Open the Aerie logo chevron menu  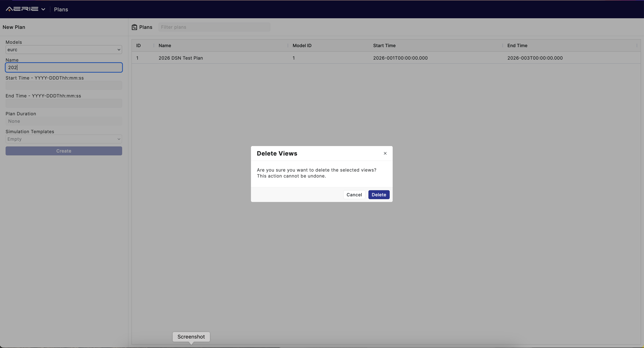[x=43, y=10]
